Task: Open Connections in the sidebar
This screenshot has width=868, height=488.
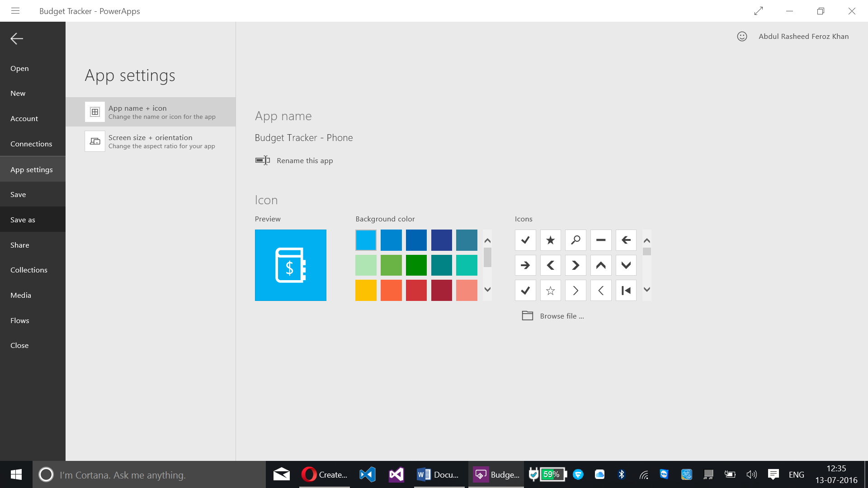Action: (x=33, y=144)
